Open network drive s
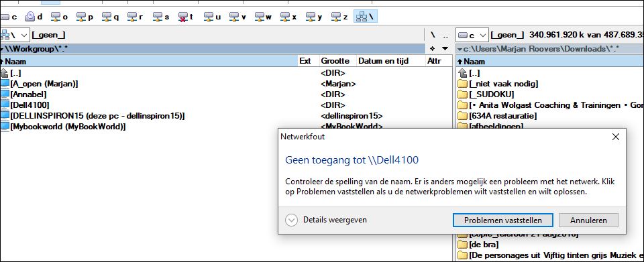644x262 pixels. (x=162, y=17)
